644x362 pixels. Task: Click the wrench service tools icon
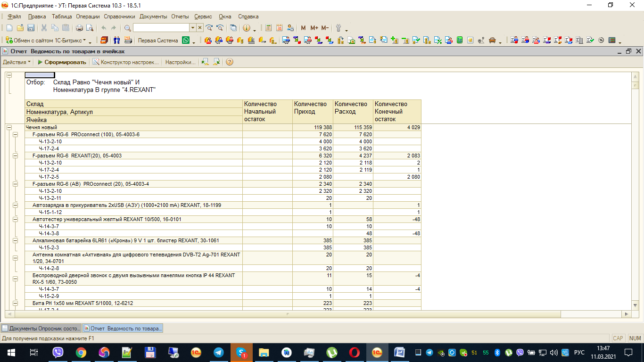(x=339, y=28)
